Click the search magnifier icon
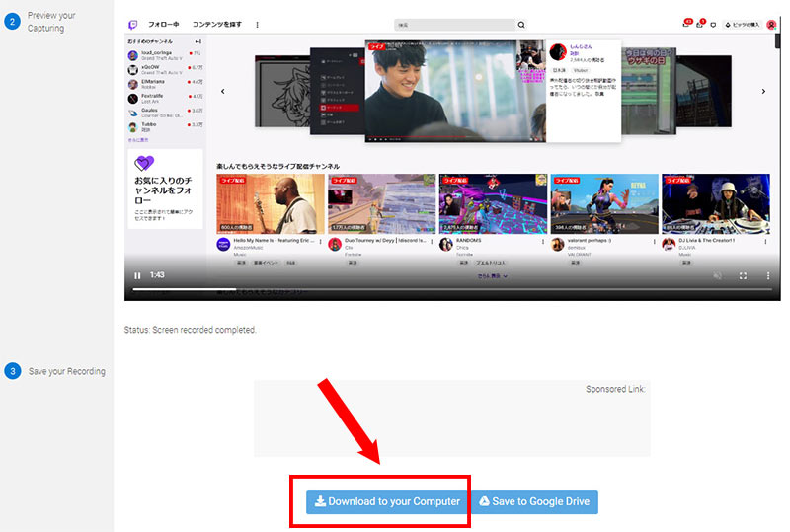The width and height of the screenshot is (790, 532). tap(521, 24)
